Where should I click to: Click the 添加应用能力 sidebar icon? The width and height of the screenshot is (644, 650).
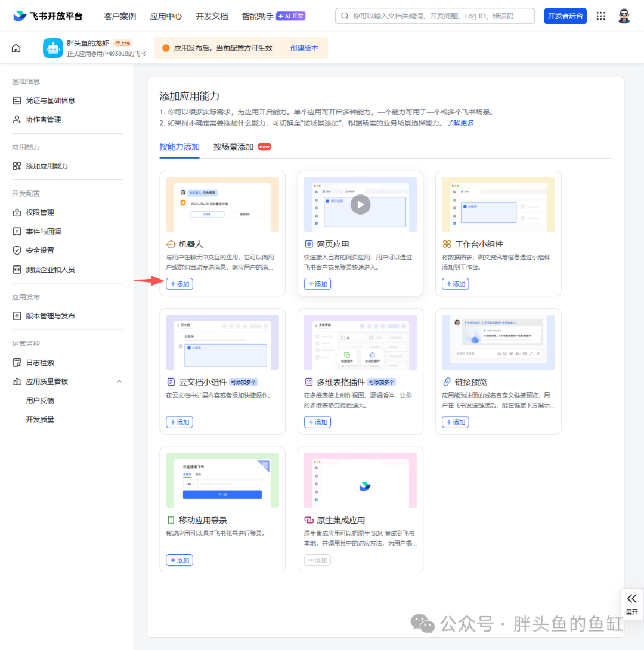point(17,166)
